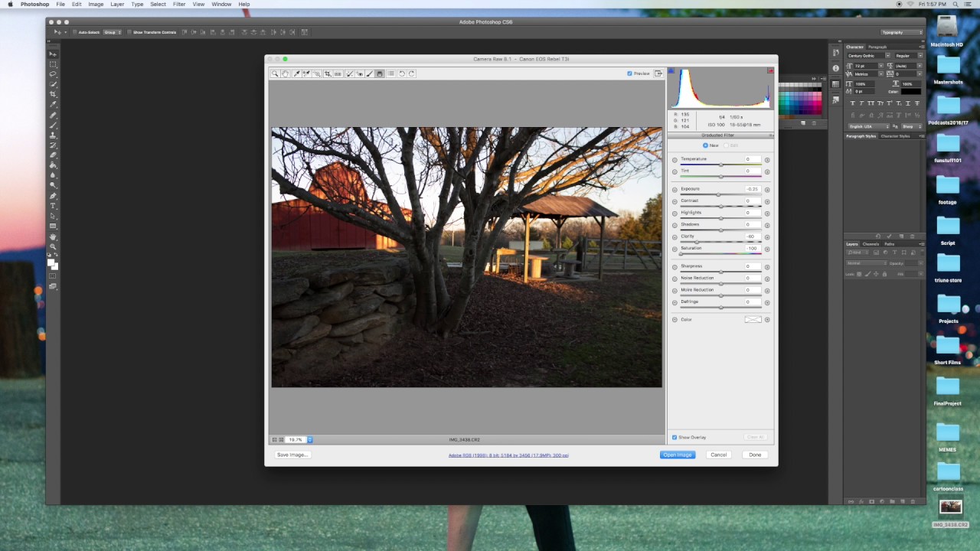Select the White Balance eyedropper tool
Image resolution: width=980 pixels, height=551 pixels.
296,73
